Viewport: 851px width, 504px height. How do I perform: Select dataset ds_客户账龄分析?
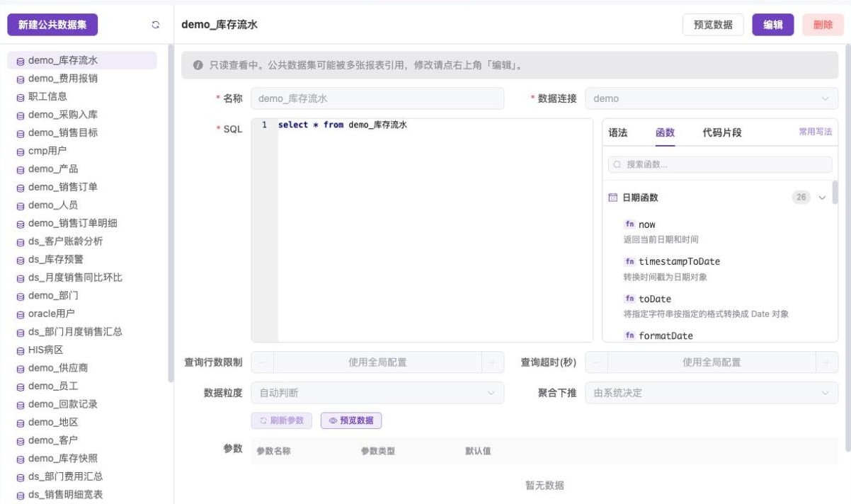pyautogui.click(x=82, y=241)
